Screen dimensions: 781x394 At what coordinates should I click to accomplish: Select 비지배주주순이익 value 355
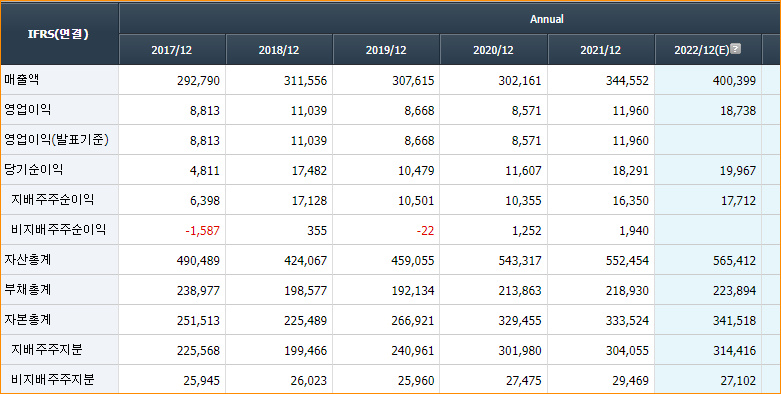point(317,231)
